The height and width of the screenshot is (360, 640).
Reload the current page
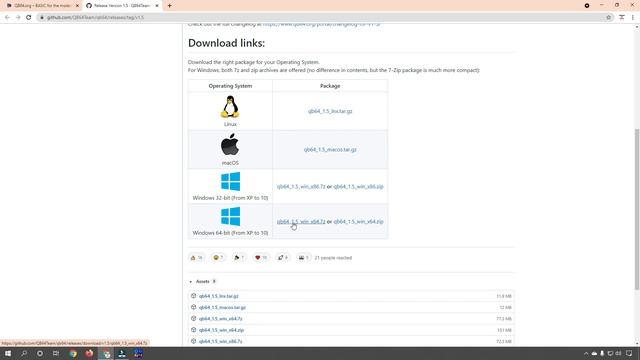29,18
